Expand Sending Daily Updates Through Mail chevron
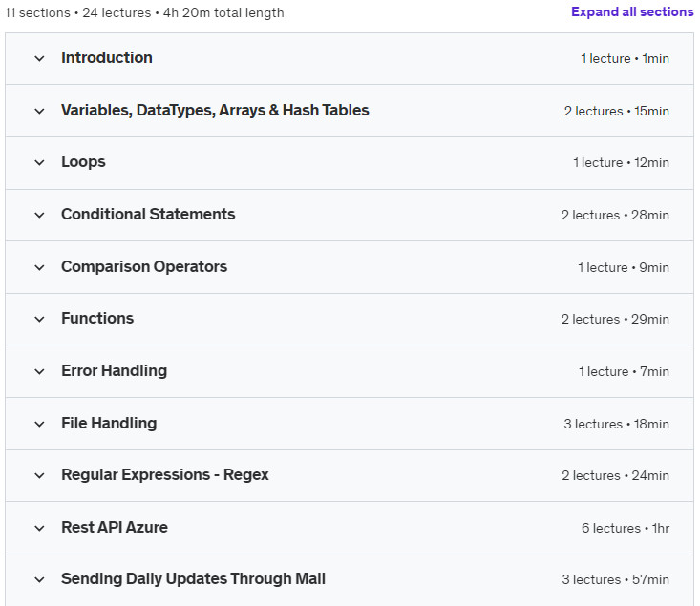 (x=39, y=579)
